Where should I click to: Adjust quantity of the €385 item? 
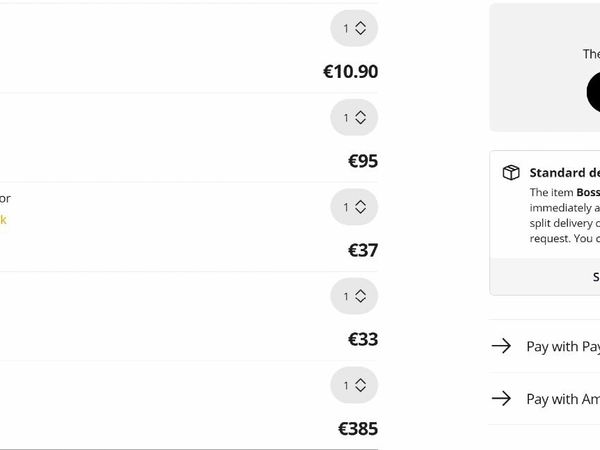point(354,385)
